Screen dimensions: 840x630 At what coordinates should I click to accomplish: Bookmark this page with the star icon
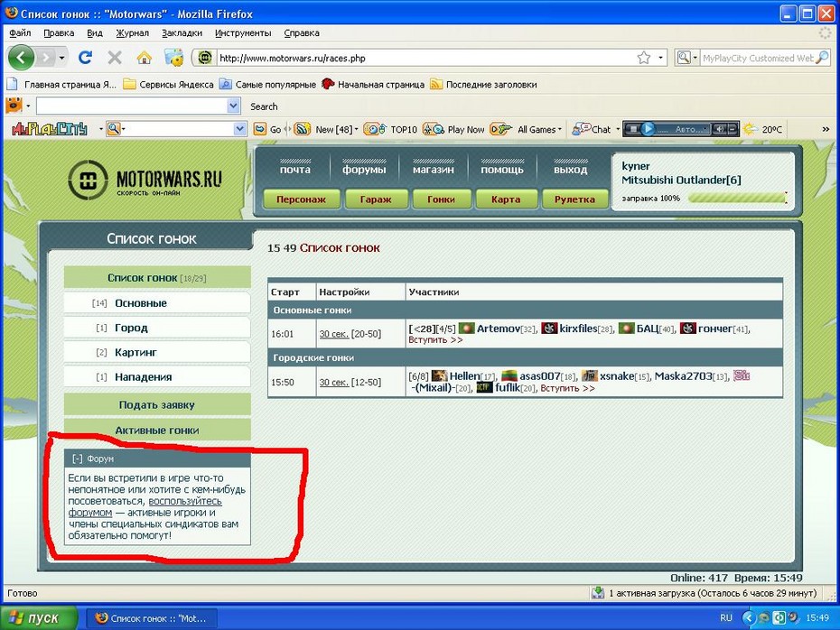tap(644, 58)
